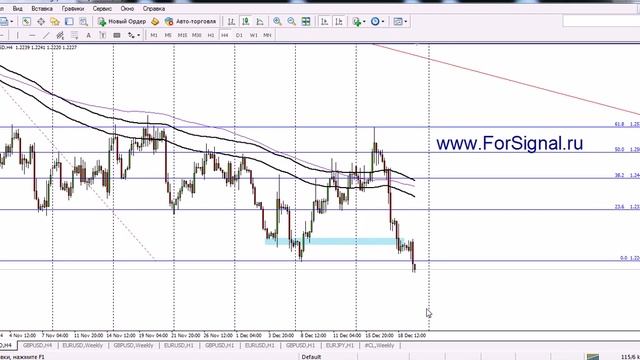
Task: Switch timeframe to H1
Action: [x=211, y=36]
